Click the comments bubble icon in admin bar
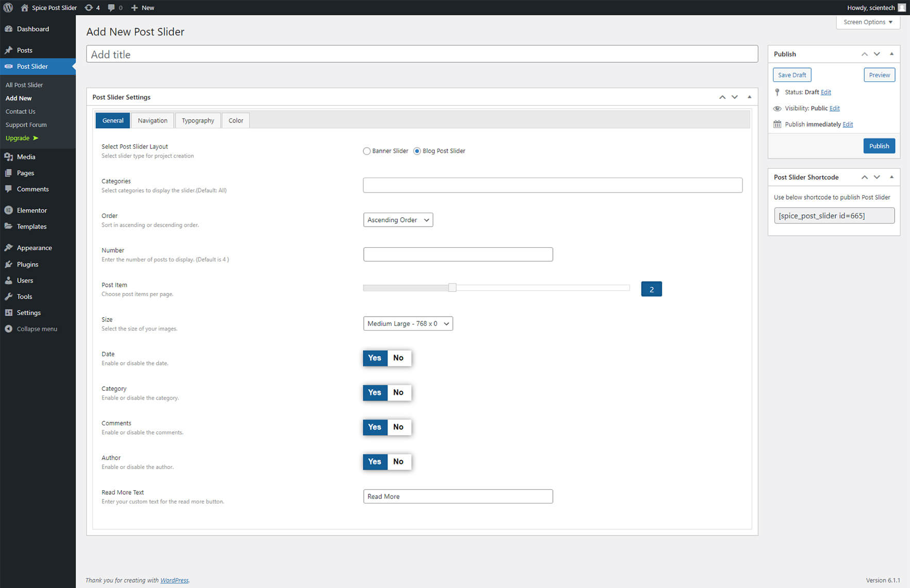The height and width of the screenshot is (588, 910). coord(112,8)
